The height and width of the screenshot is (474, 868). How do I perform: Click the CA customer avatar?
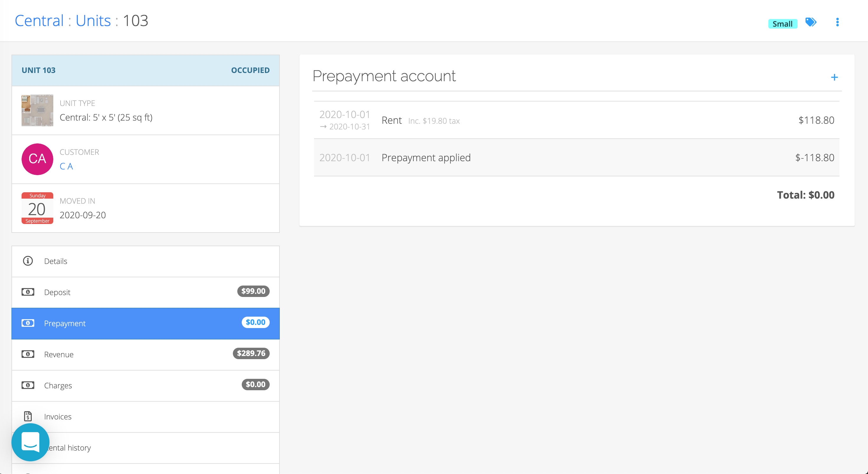[37, 159]
